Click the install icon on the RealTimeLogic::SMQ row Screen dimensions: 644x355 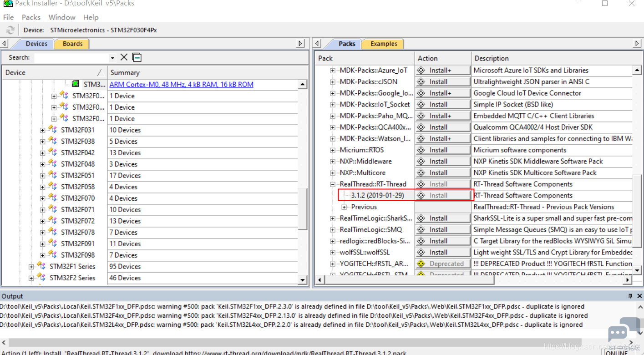(x=421, y=230)
